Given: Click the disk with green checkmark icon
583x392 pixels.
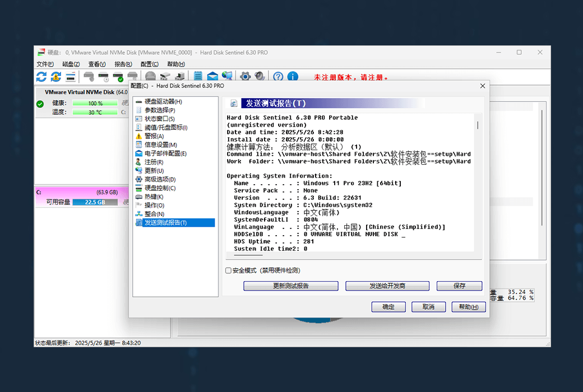Looking at the screenshot, I should (118, 77).
